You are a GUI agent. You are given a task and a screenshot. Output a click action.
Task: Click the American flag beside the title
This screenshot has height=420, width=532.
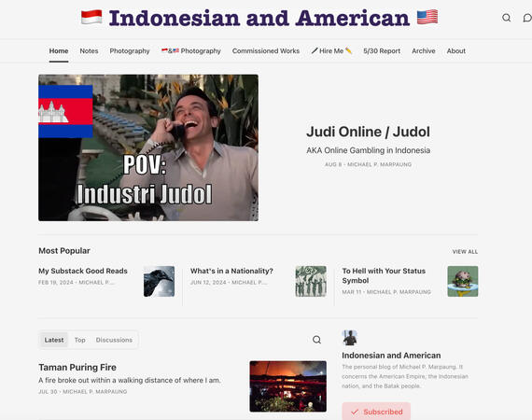click(x=427, y=18)
